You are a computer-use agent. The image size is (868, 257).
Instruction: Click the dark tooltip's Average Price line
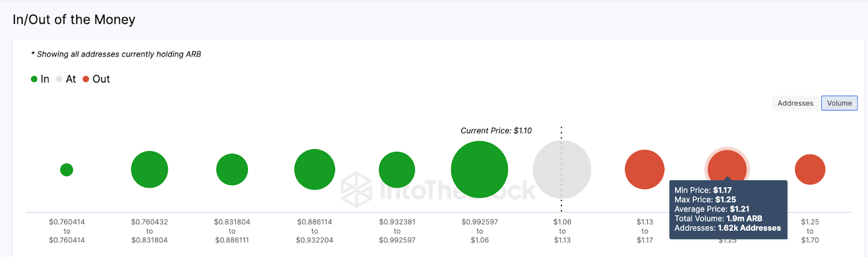(x=712, y=209)
